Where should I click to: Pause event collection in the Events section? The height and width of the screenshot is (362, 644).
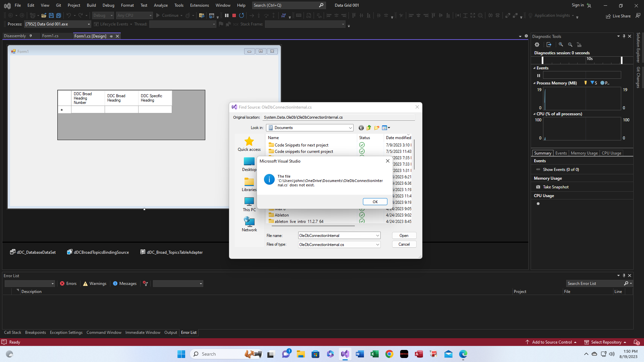click(x=539, y=75)
